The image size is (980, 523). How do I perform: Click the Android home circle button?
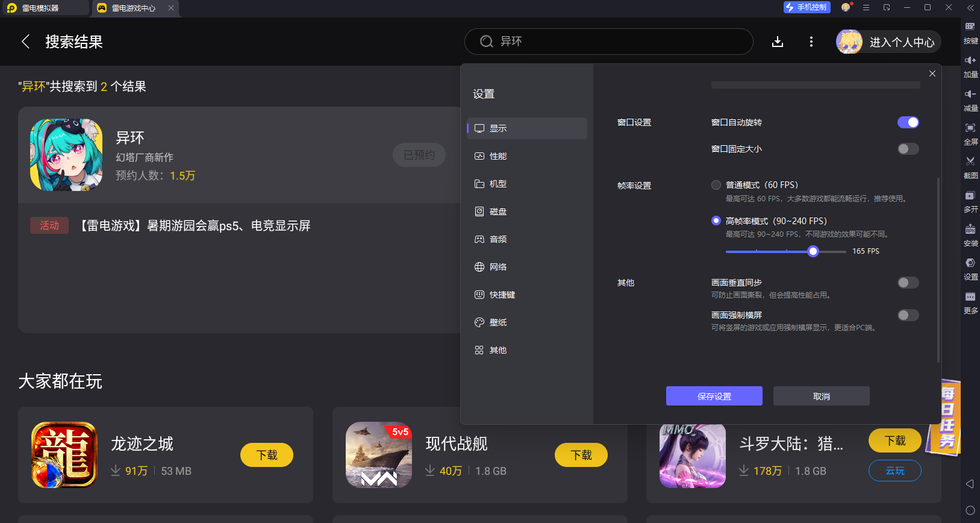[x=970, y=510]
